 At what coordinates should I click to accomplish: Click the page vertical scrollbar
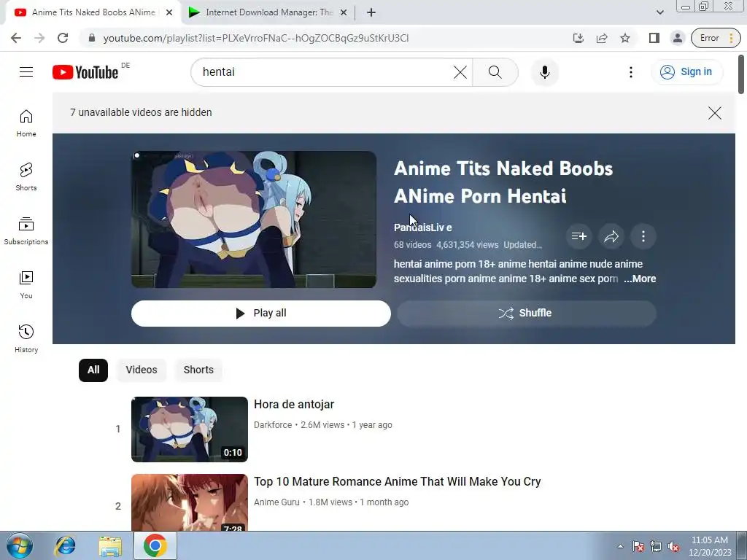pos(741,75)
